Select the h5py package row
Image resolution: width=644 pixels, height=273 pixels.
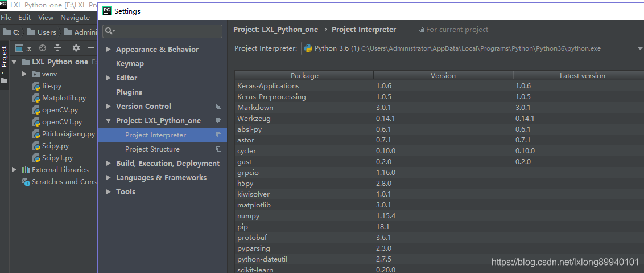pos(439,184)
